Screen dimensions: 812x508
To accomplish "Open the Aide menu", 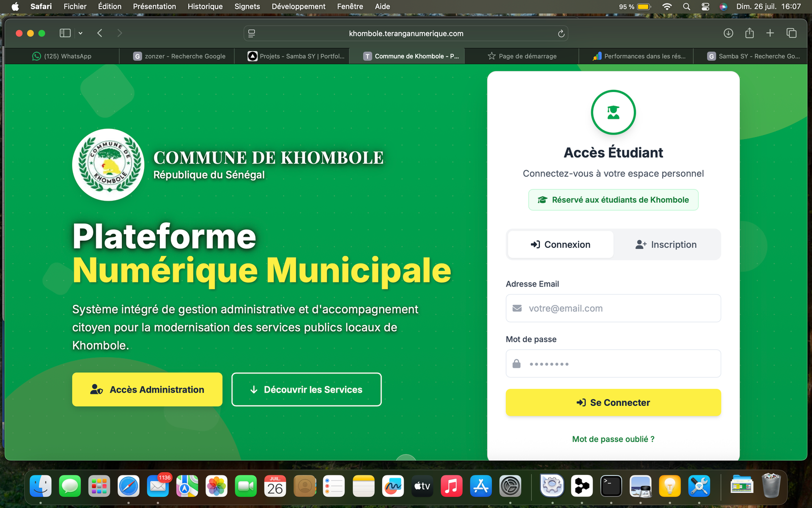I will coord(383,7).
